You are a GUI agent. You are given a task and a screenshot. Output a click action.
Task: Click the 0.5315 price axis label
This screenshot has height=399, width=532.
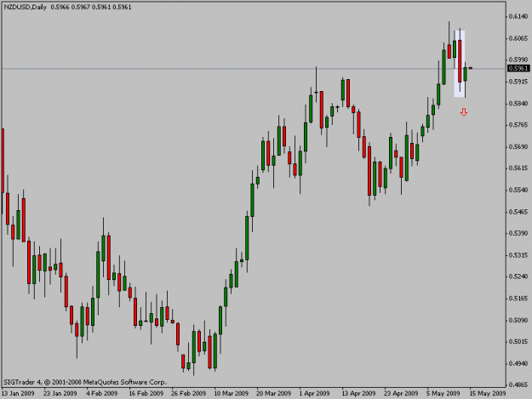click(518, 255)
